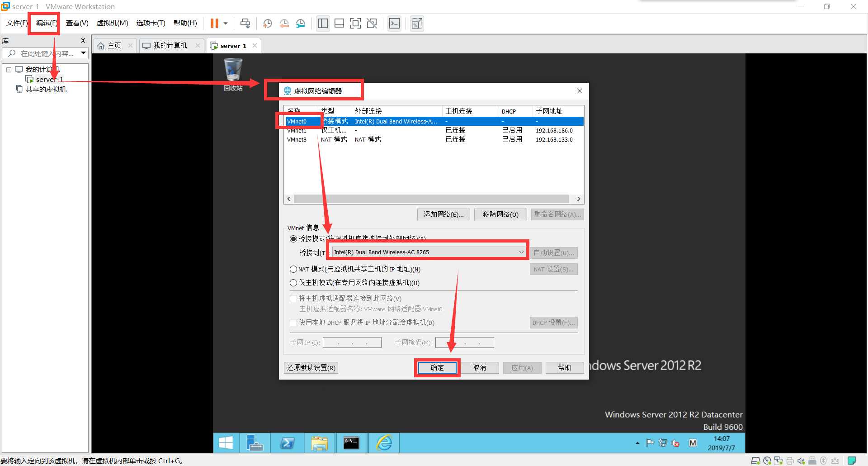Screen dimensions: 868x466
Task: Open the Help (帮助) menu
Action: (185, 23)
